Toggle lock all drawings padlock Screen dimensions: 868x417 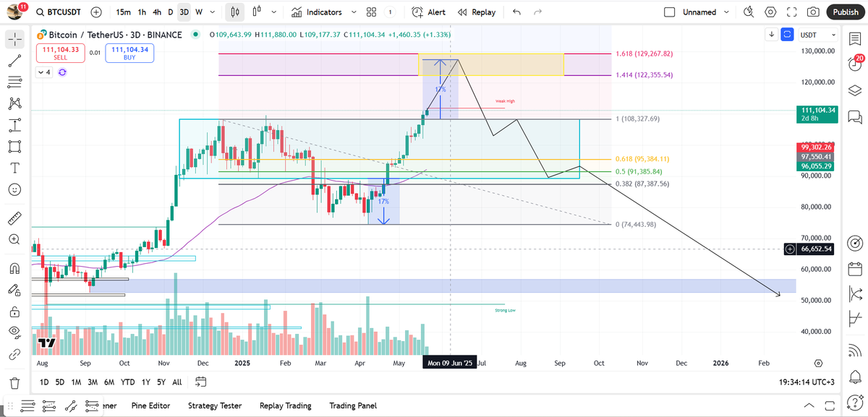click(14, 311)
